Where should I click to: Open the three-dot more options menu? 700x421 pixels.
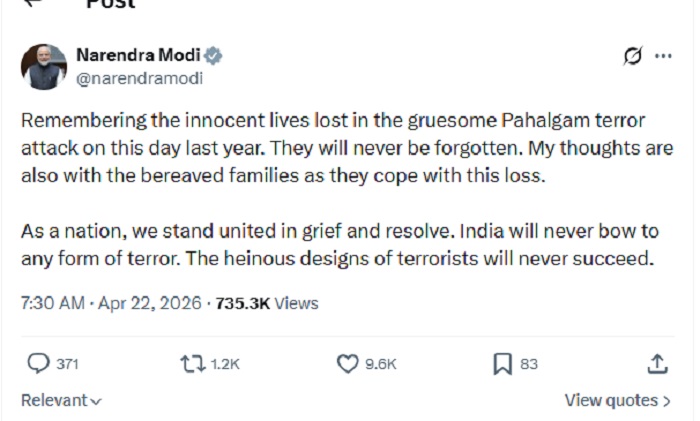663,57
